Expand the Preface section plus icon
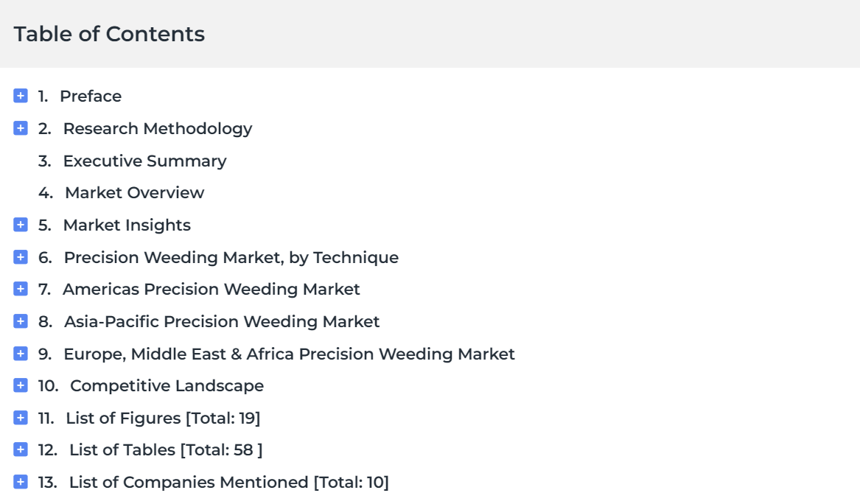The height and width of the screenshot is (504, 860). (x=21, y=96)
